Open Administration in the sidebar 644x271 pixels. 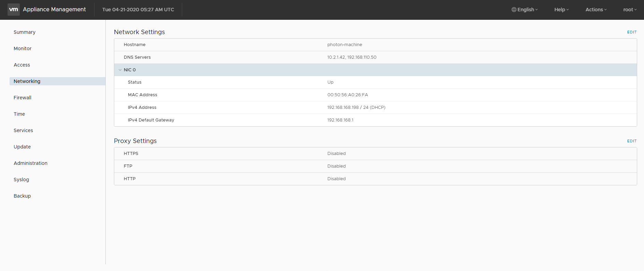point(30,163)
